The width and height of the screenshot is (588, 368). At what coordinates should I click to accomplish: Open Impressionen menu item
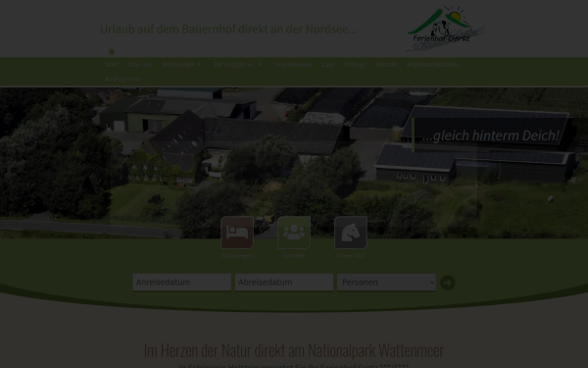pyautogui.click(x=293, y=64)
